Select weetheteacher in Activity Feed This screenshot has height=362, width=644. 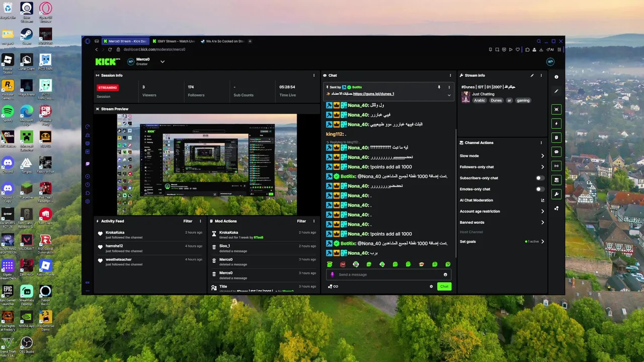point(118,259)
